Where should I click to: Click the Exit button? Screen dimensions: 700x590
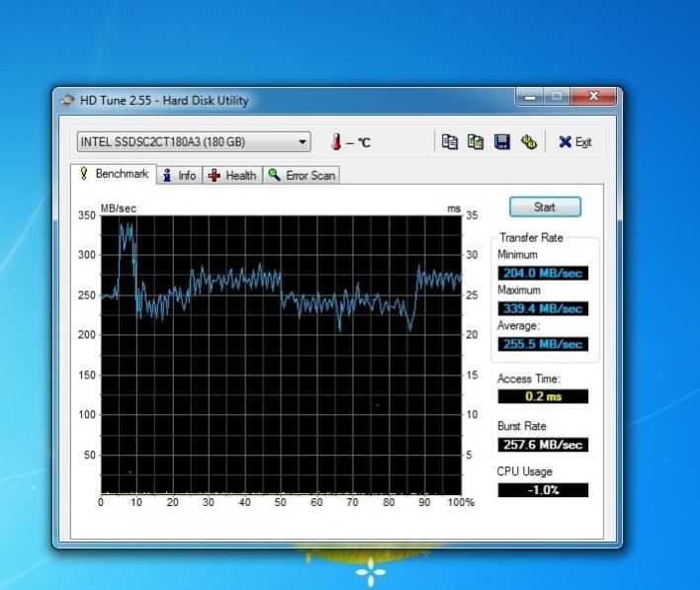pos(575,142)
